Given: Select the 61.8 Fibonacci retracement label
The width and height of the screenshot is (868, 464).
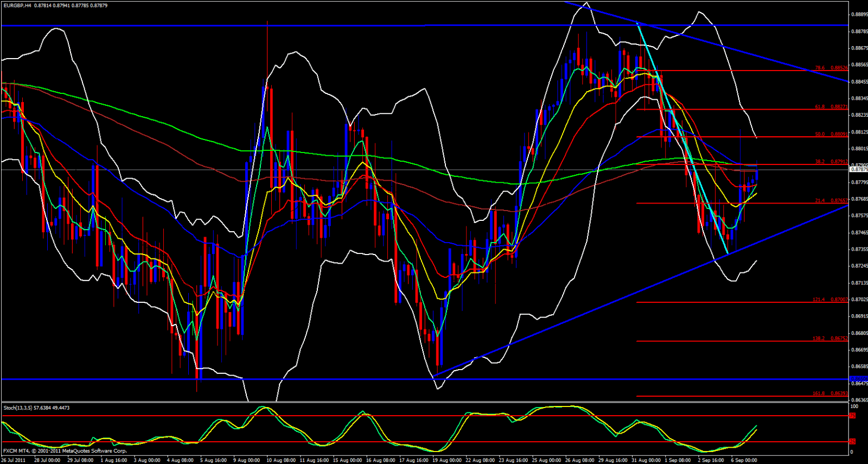Looking at the screenshot, I should click(831, 107).
